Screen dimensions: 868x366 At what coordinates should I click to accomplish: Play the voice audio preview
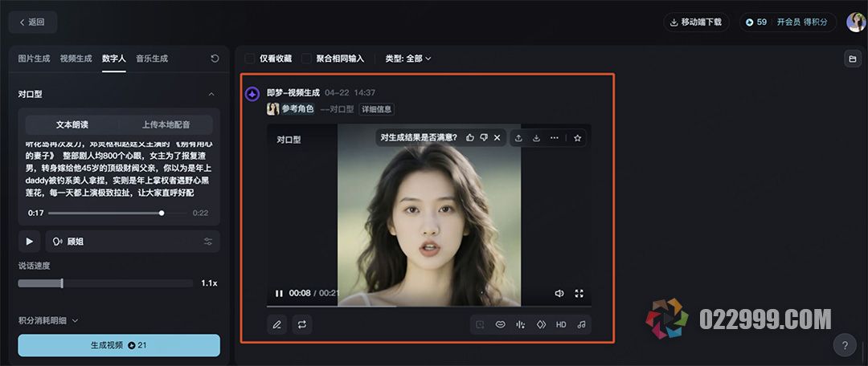[30, 242]
